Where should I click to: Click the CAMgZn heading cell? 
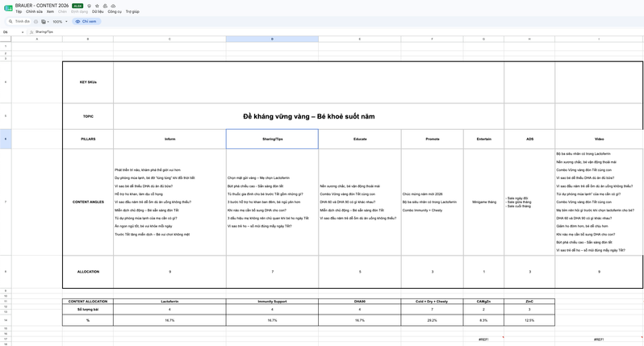[x=484, y=302]
